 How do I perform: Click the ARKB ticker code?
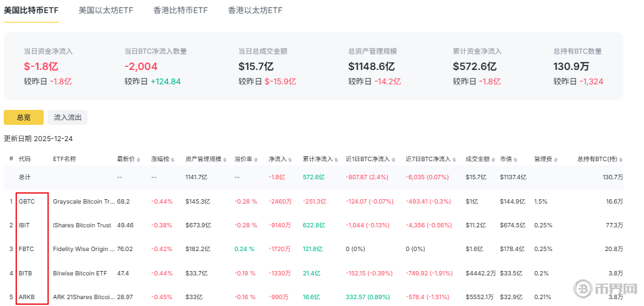[x=27, y=296]
